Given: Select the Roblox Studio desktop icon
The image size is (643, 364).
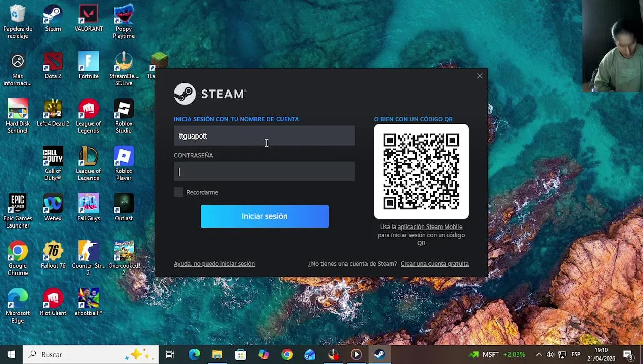Looking at the screenshot, I should (124, 117).
